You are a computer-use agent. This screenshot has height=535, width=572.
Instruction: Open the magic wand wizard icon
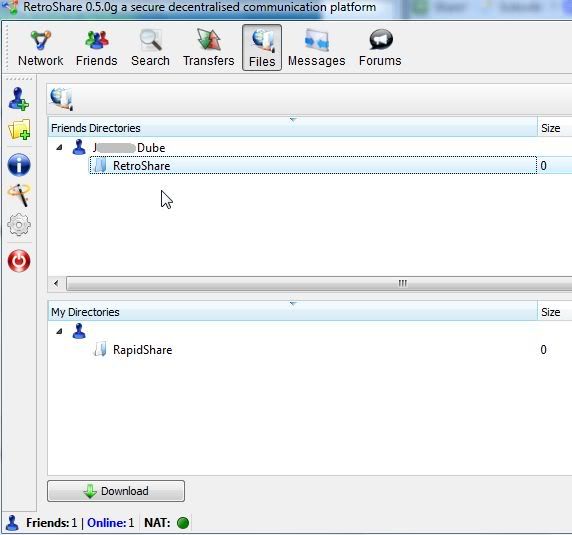click(x=19, y=195)
